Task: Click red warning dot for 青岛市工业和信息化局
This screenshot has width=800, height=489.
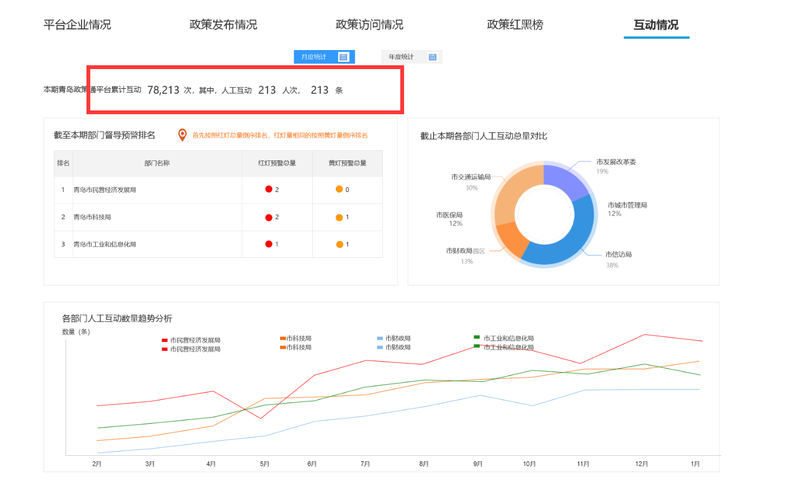Action: (x=269, y=244)
